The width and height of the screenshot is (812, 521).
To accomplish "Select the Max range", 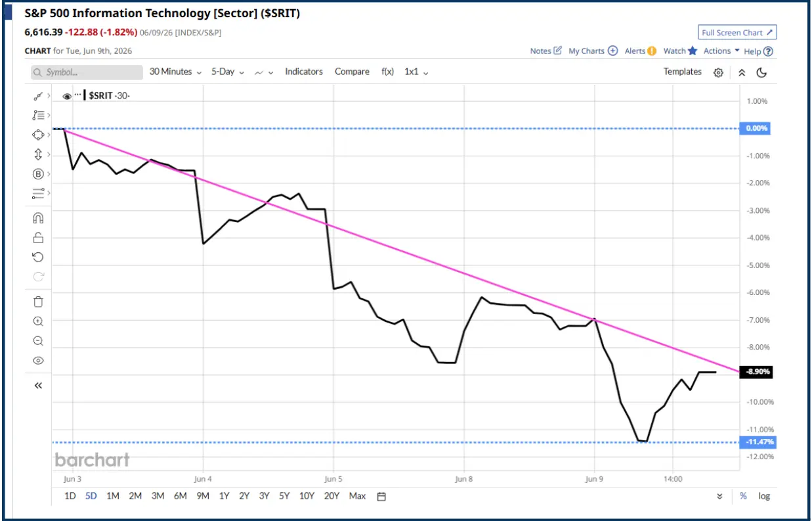I will pos(357,496).
